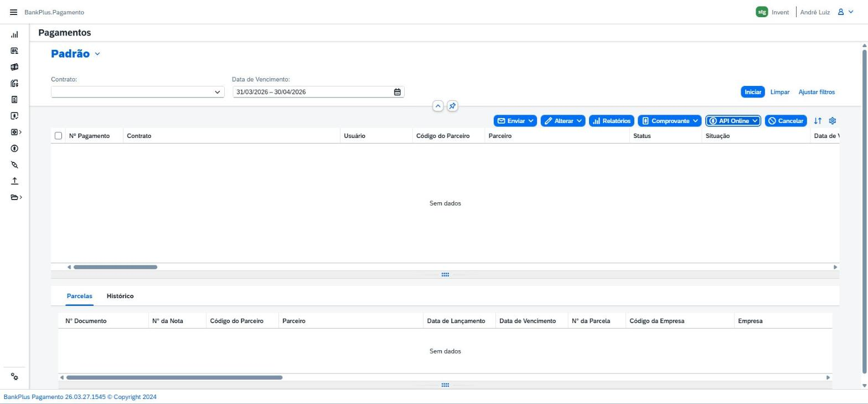Screen dimensions: 868x404
Task: Expand the Alterar dropdown button
Action: click(562, 121)
